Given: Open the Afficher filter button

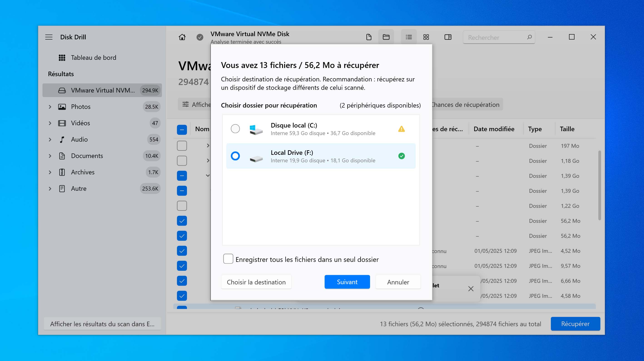Looking at the screenshot, I should [194, 104].
